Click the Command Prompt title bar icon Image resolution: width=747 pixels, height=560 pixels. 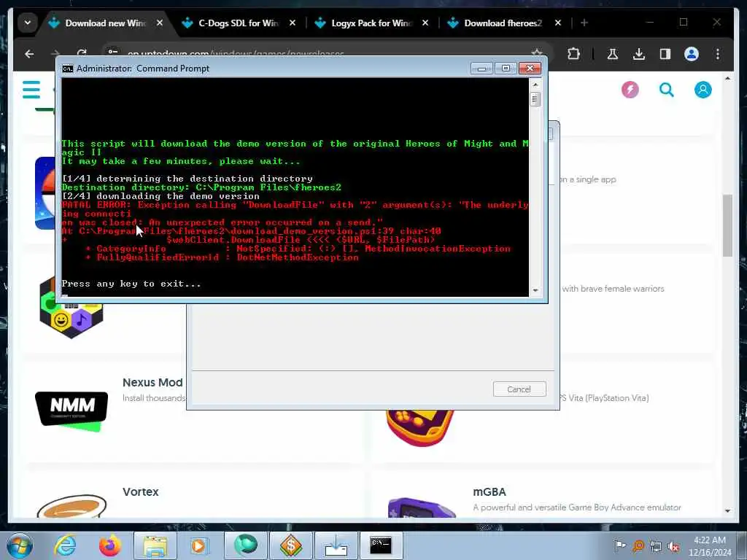(x=68, y=69)
